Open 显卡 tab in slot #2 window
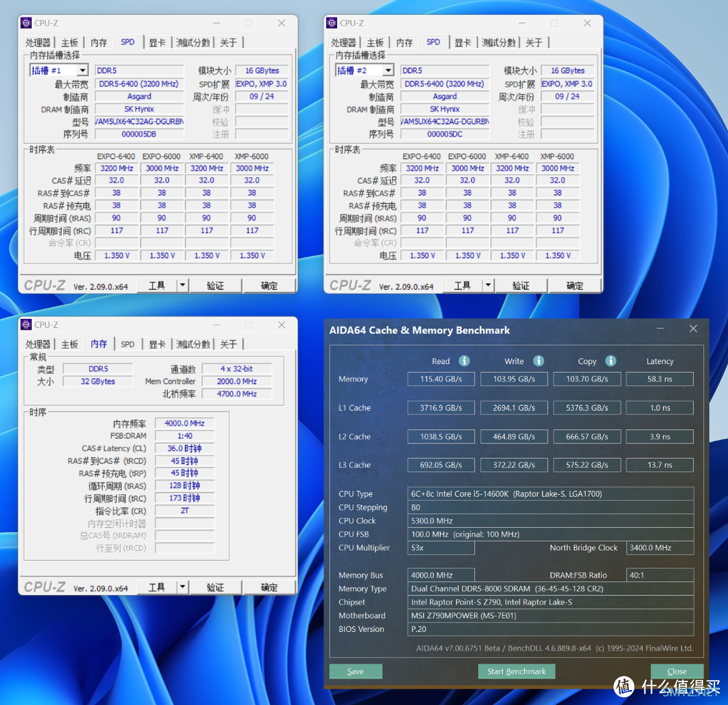This screenshot has height=705, width=728. [463, 42]
